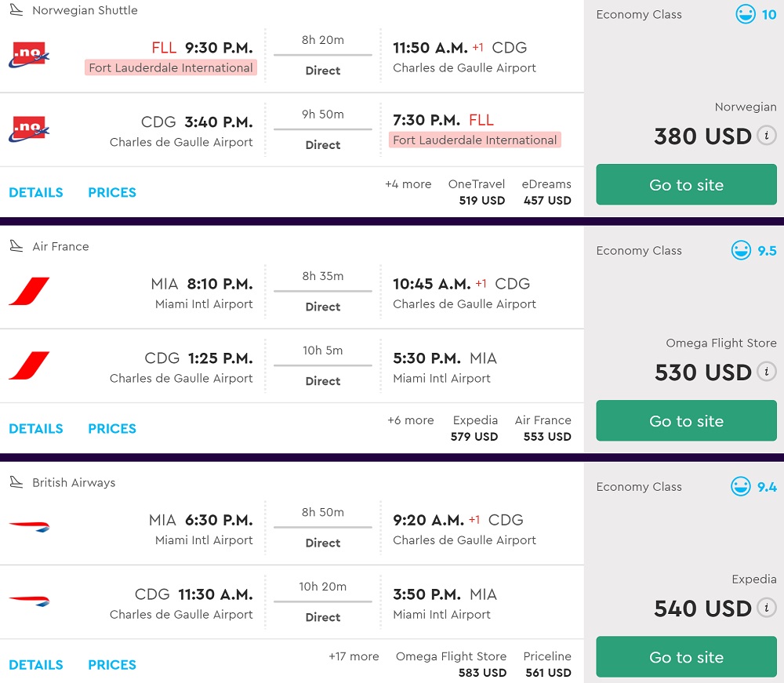The height and width of the screenshot is (683, 784).
Task: Open PRICES for the Air France flight
Action: [x=112, y=429]
